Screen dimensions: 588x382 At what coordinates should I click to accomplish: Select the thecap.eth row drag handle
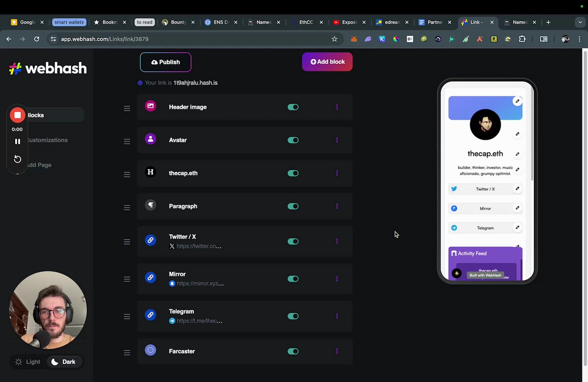coord(127,175)
